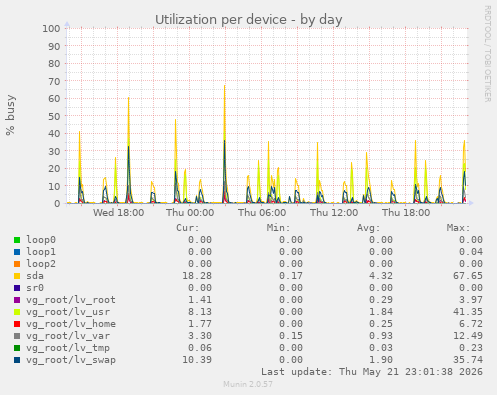Select the loop2 legend label

pos(41,264)
